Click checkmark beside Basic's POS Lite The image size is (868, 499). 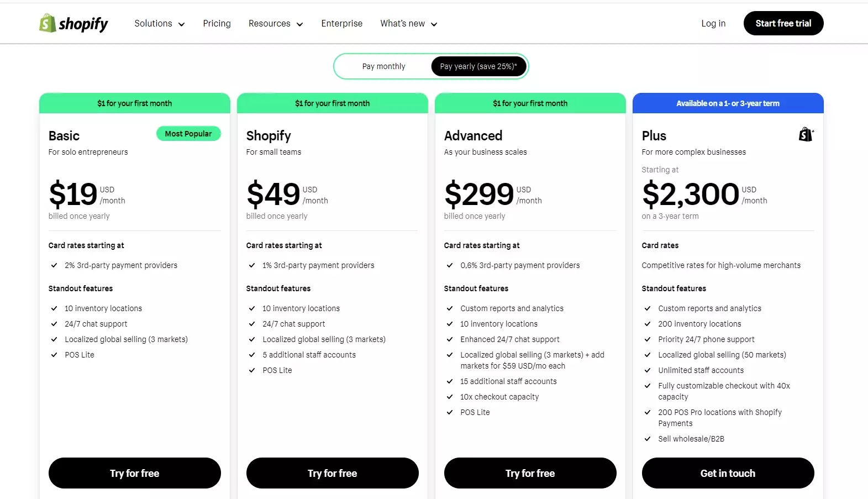tap(54, 355)
